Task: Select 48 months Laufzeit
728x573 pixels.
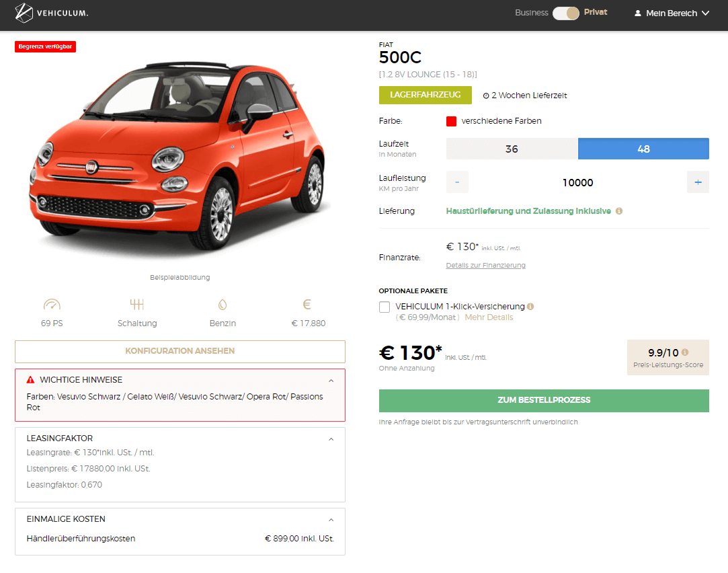Action: coord(643,149)
